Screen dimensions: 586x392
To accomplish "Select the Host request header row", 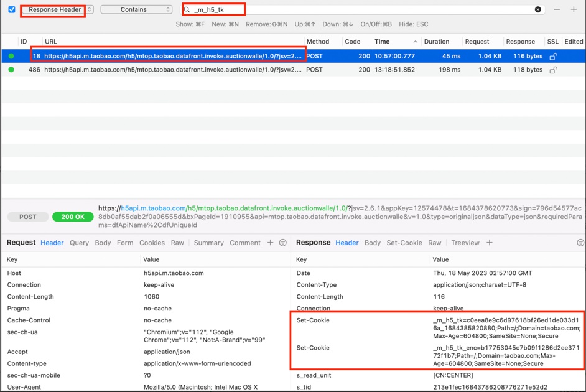I will tap(146, 273).
